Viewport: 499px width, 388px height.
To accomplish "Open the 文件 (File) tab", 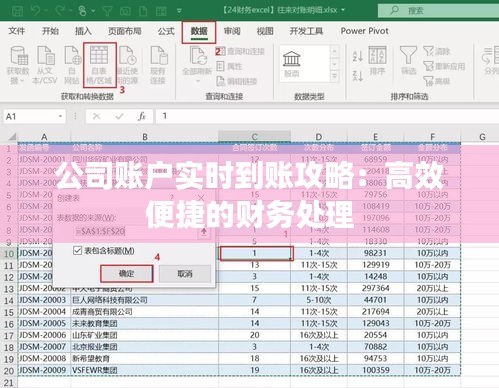I will pyautogui.click(x=16, y=31).
